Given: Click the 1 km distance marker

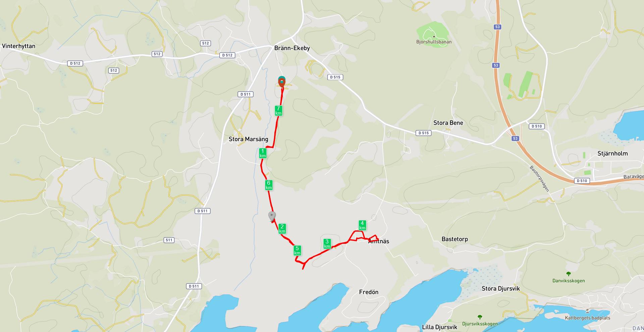Looking at the screenshot, I should click(263, 154).
